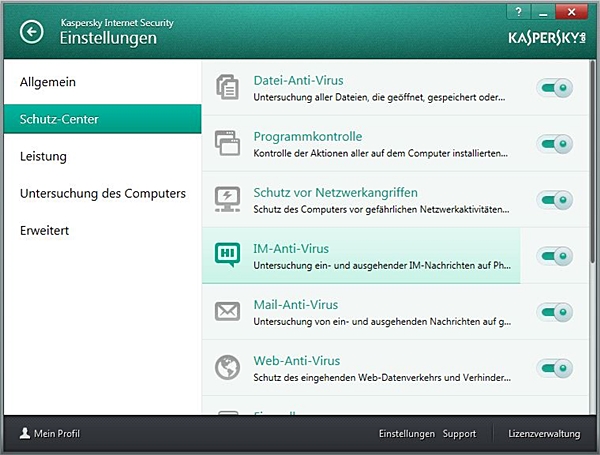
Task: Click the 'Kaspersky Internet Security' title text
Action: point(117,23)
